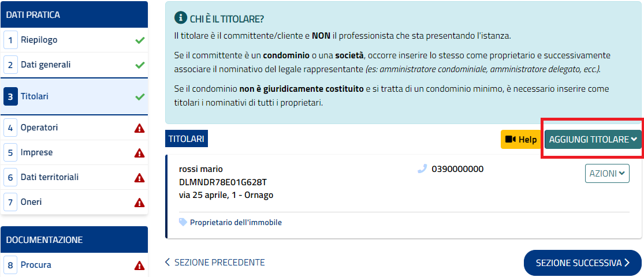Click the red warning icon beside Oneri
The image size is (644, 277).
[139, 203]
